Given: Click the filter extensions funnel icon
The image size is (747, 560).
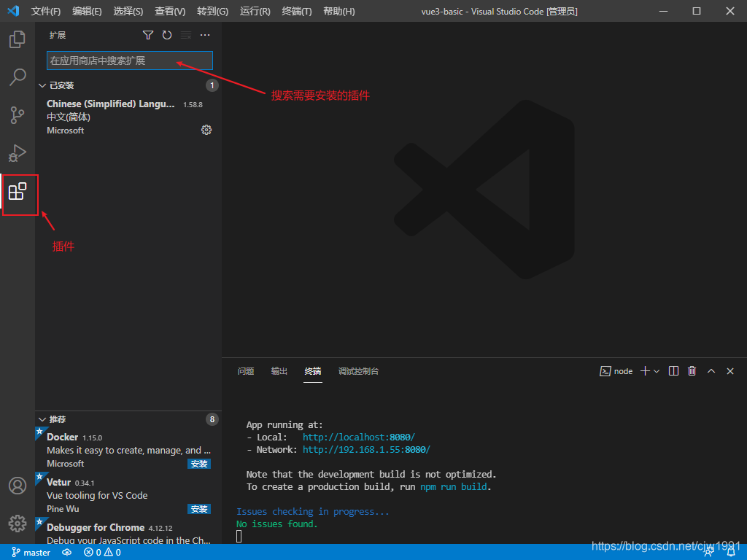Looking at the screenshot, I should (x=147, y=35).
